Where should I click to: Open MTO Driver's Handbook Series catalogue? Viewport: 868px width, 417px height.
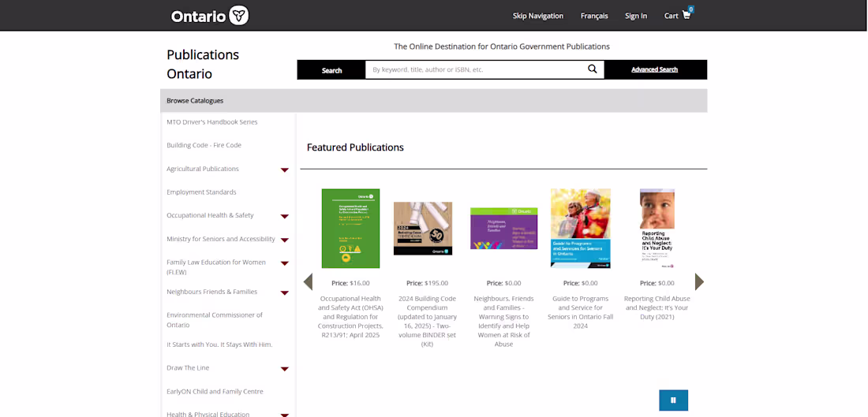point(212,121)
